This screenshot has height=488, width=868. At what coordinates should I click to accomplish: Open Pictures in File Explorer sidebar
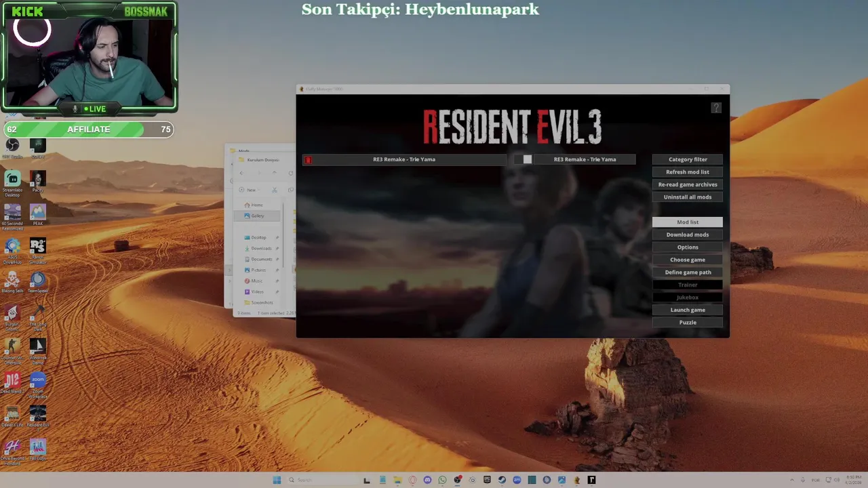pos(258,270)
